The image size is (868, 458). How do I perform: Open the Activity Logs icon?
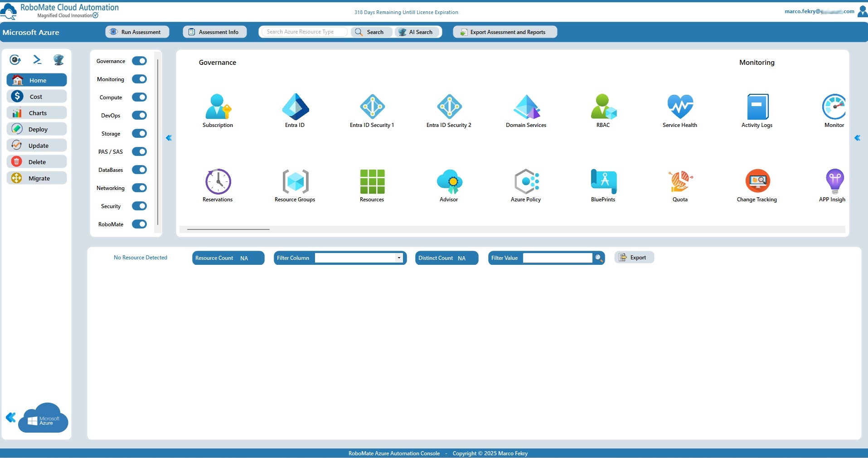(x=757, y=107)
